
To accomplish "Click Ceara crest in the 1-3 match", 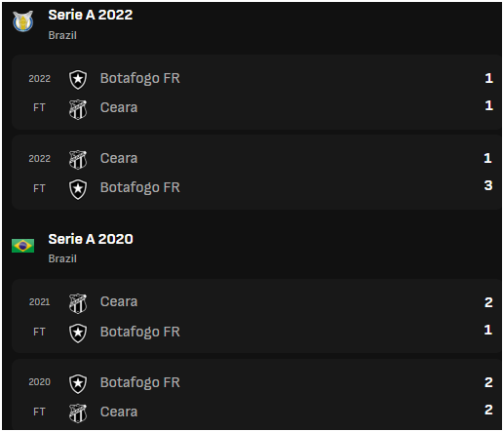I will coord(78,160).
